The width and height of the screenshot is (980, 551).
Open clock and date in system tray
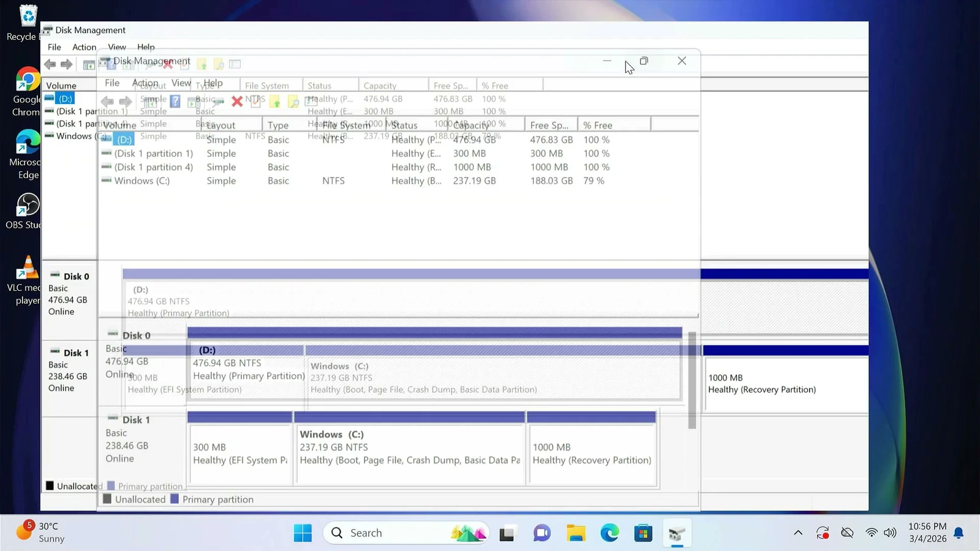(927, 533)
